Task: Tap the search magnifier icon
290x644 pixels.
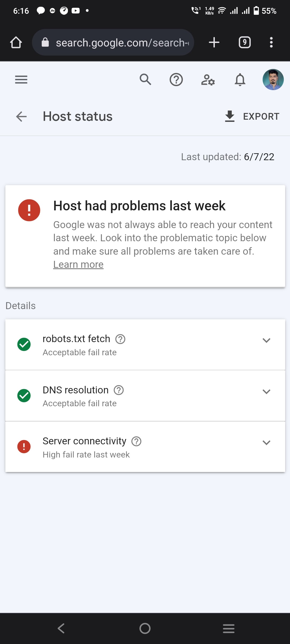Action: click(145, 80)
